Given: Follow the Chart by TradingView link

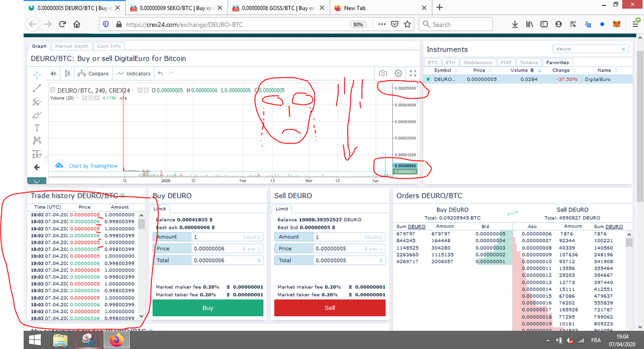Looking at the screenshot, I should (93, 166).
